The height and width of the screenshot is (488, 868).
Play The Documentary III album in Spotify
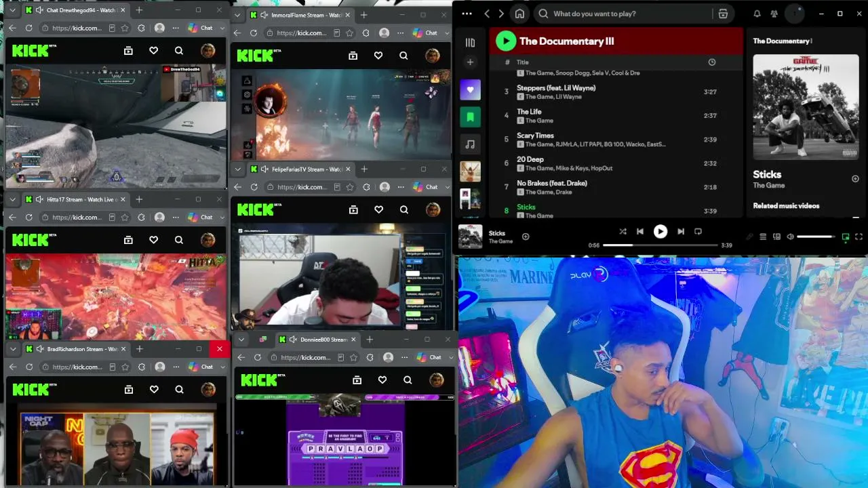click(x=505, y=41)
